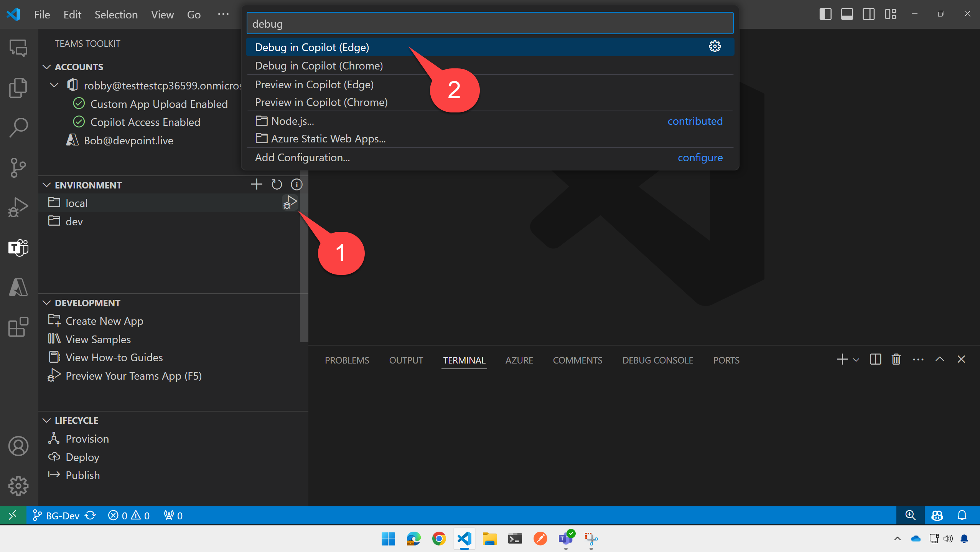Click the contributed link for Node.js
Screen dimensions: 980x552
click(x=695, y=121)
